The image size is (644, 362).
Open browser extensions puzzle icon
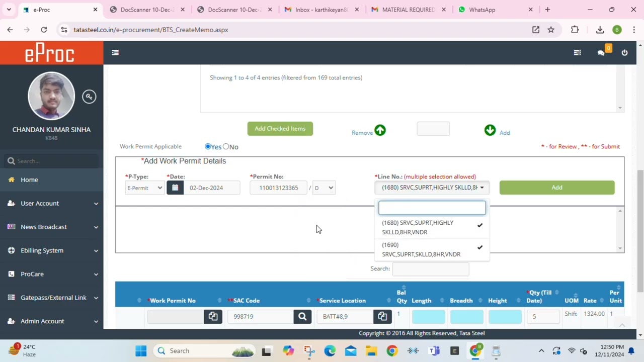click(x=575, y=30)
